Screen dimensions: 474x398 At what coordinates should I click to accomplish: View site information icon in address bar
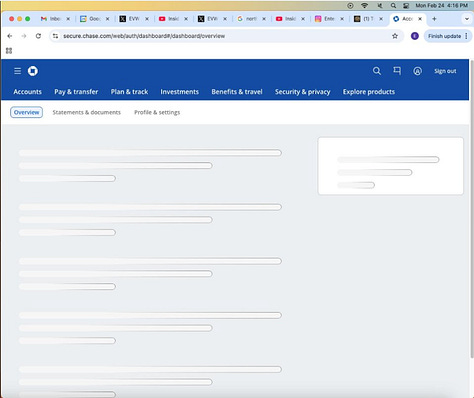(55, 36)
